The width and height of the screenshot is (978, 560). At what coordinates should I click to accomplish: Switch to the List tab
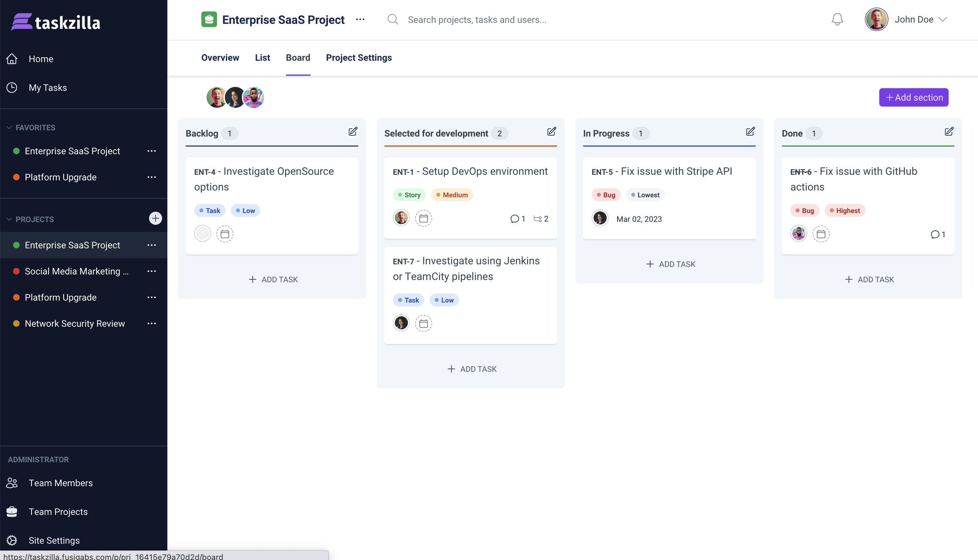point(262,58)
